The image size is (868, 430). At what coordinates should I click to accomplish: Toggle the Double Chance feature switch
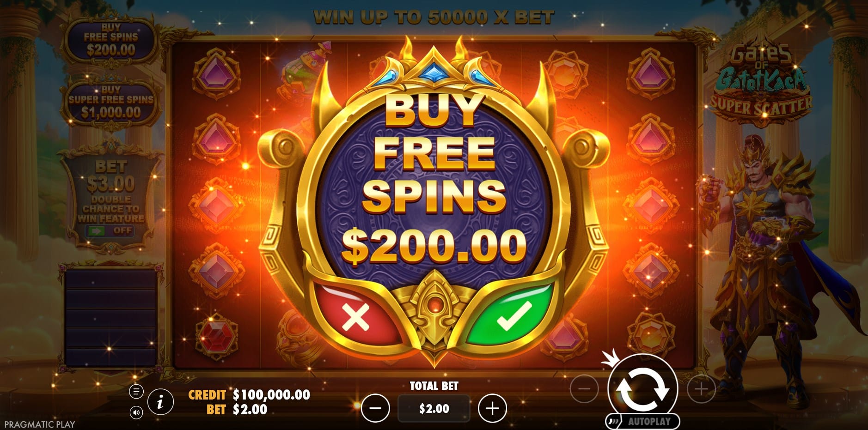(x=110, y=230)
